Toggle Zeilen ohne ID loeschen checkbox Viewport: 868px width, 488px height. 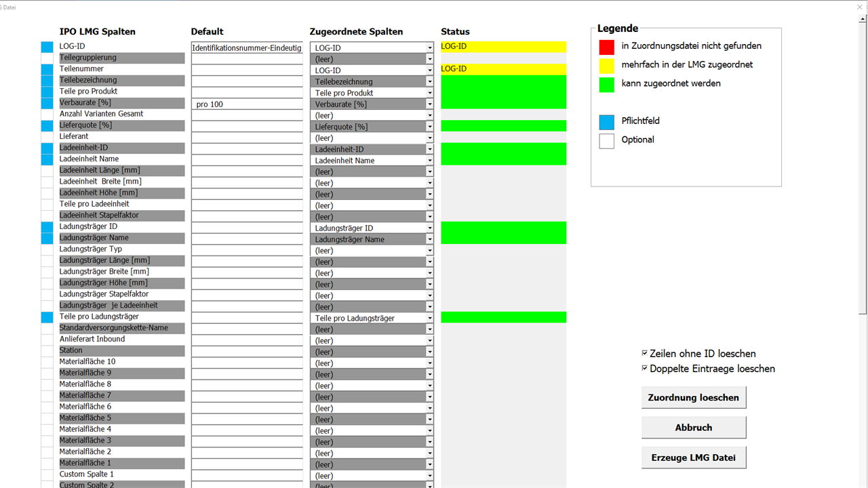pos(645,353)
